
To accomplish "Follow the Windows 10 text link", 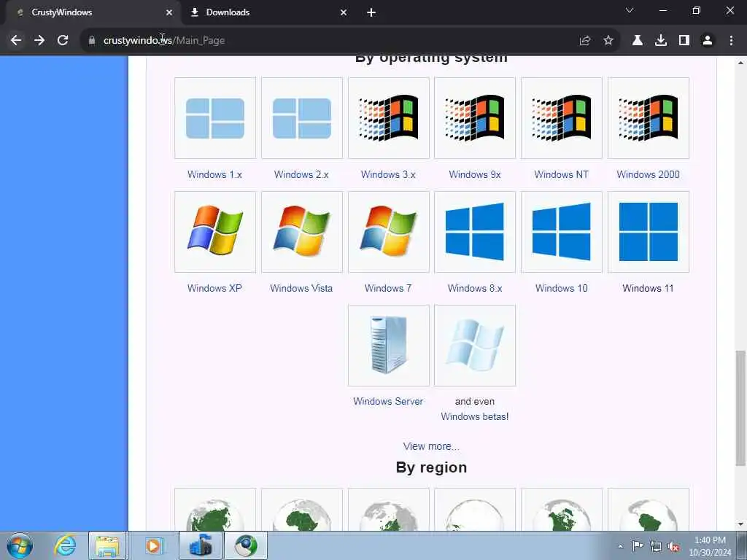I will pos(562,288).
